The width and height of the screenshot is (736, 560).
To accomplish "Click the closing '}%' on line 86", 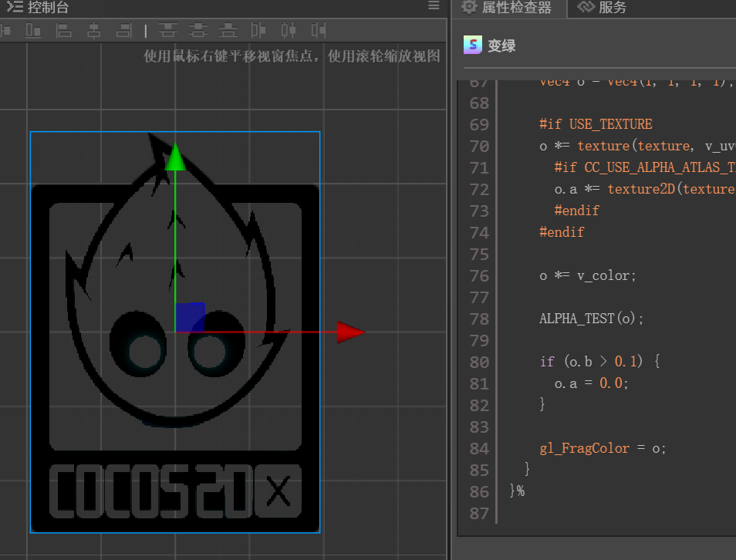I will 517,491.
